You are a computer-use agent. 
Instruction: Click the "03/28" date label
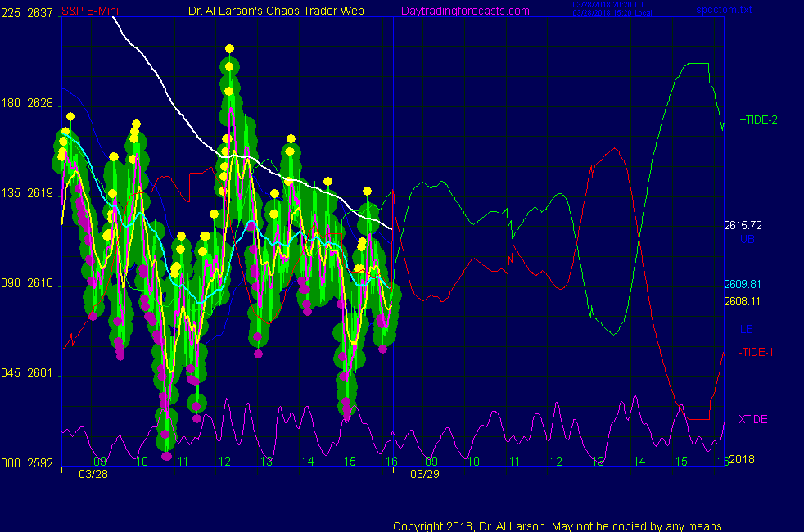(x=93, y=474)
